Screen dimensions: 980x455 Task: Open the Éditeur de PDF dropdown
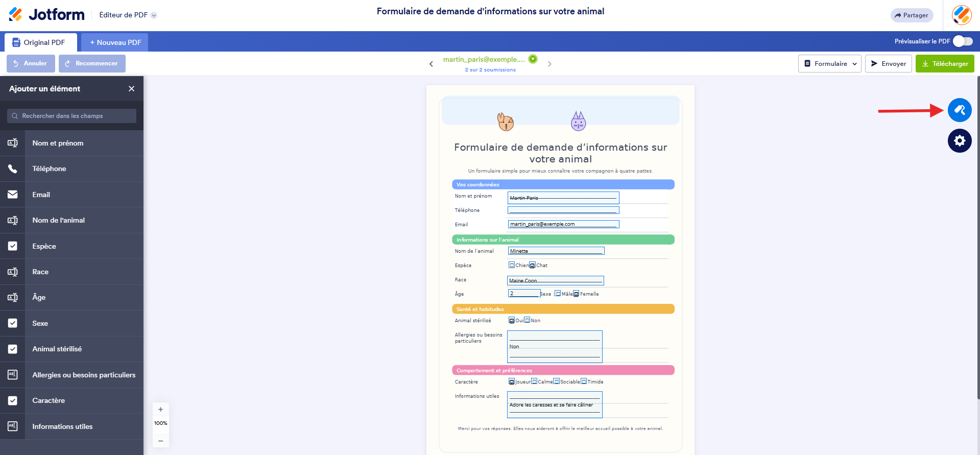tap(128, 15)
